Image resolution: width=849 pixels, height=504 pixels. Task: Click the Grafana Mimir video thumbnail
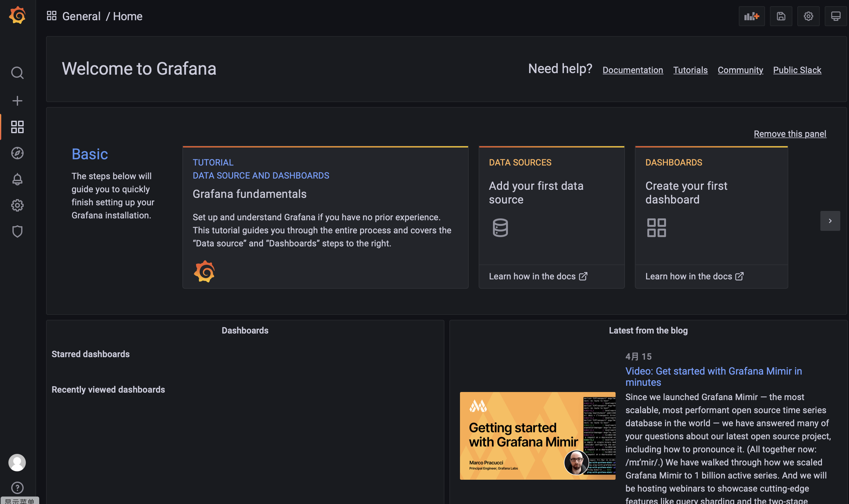pos(537,436)
